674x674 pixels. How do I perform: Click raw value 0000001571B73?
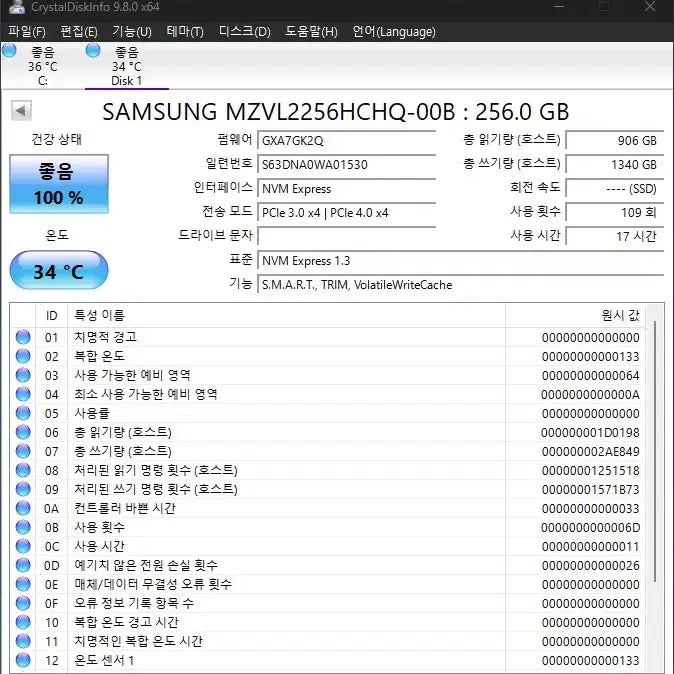[x=590, y=489]
